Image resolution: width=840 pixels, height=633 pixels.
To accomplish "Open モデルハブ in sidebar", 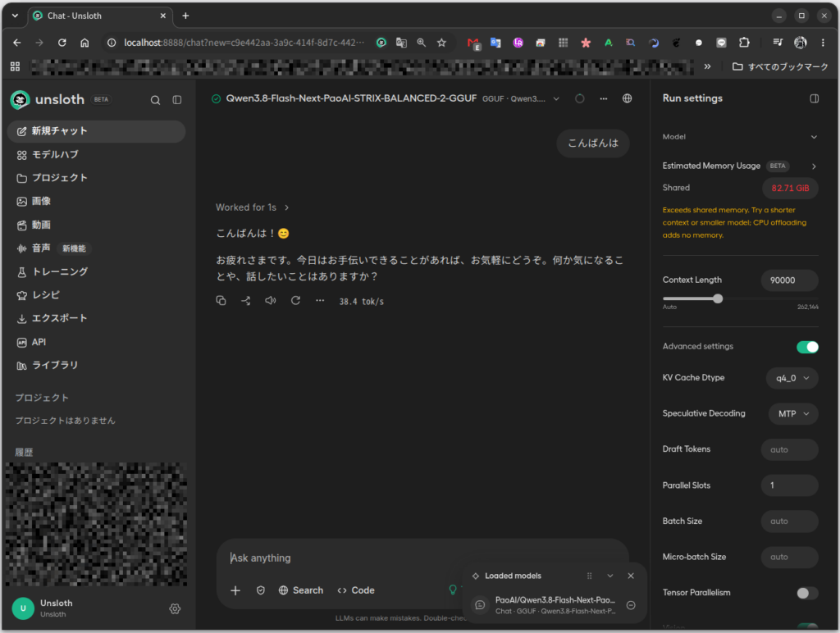I will pos(97,155).
